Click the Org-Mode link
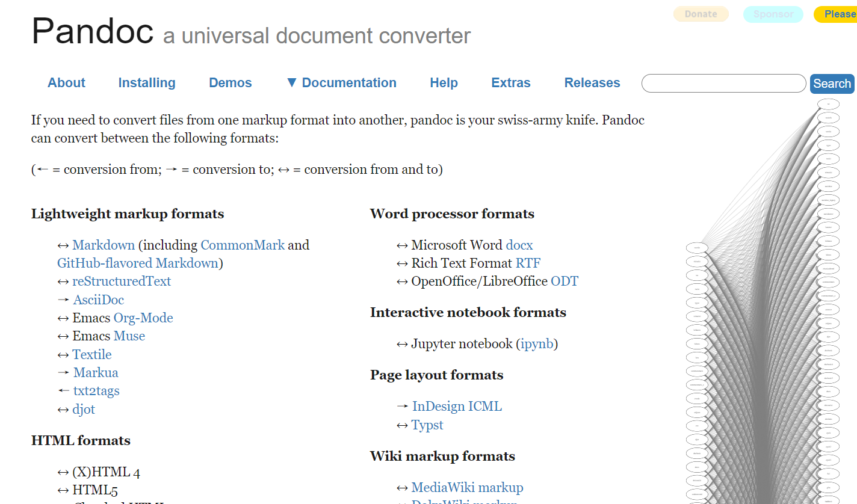857x504 pixels. point(143,318)
